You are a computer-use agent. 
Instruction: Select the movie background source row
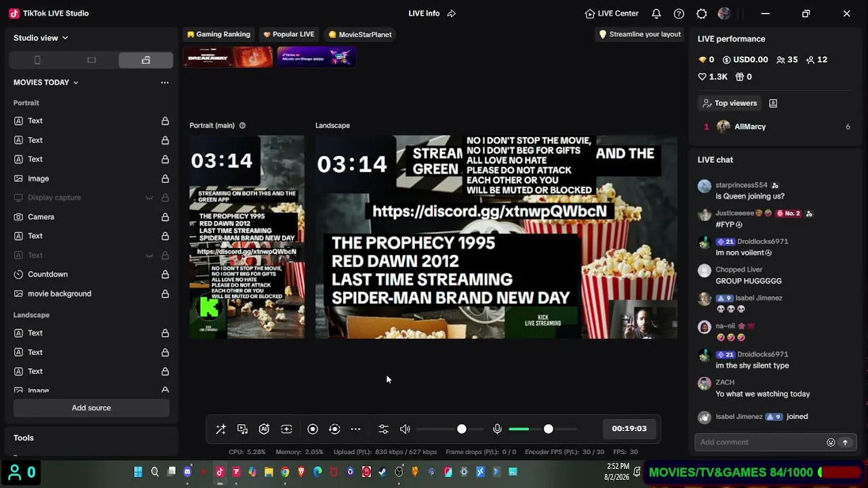(92, 293)
